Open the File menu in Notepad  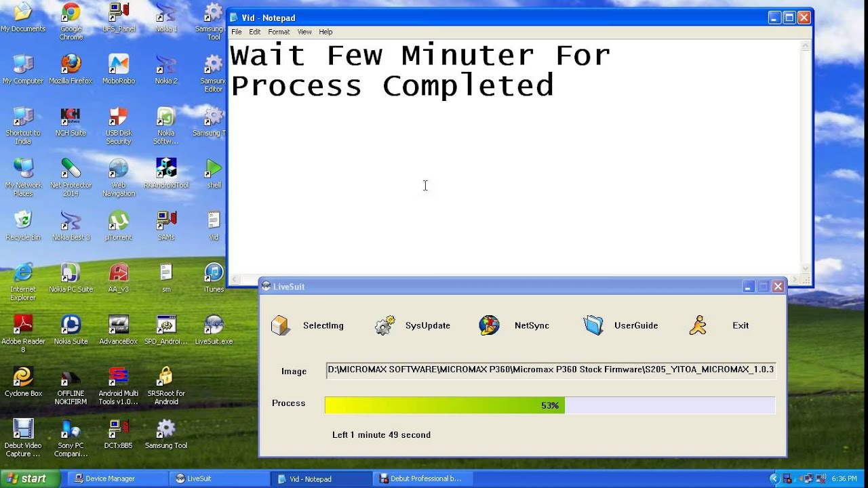coord(236,32)
